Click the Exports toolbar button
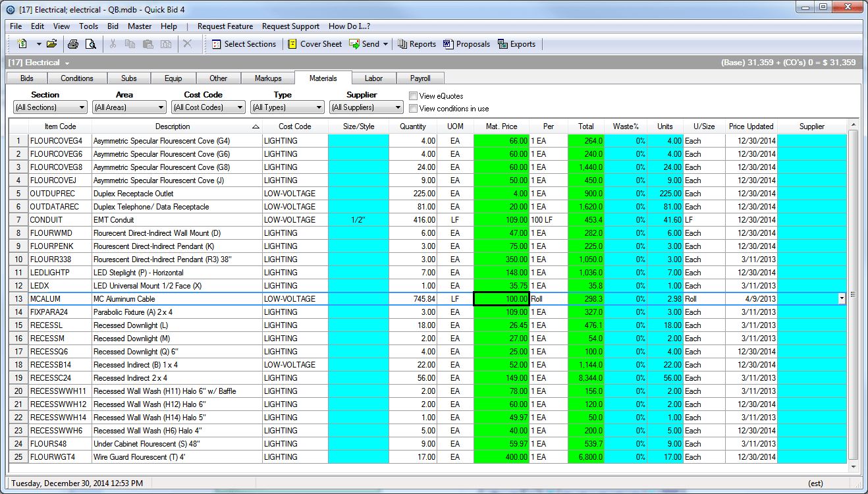The height and width of the screenshot is (494, 868). tap(516, 44)
